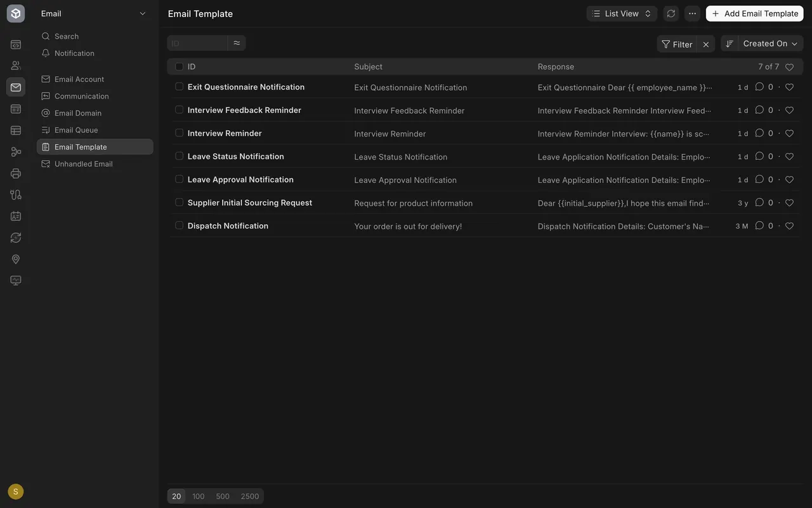Tick the Supplier Initial Sourcing Request checkbox
This screenshot has width=812, height=508.
point(179,203)
